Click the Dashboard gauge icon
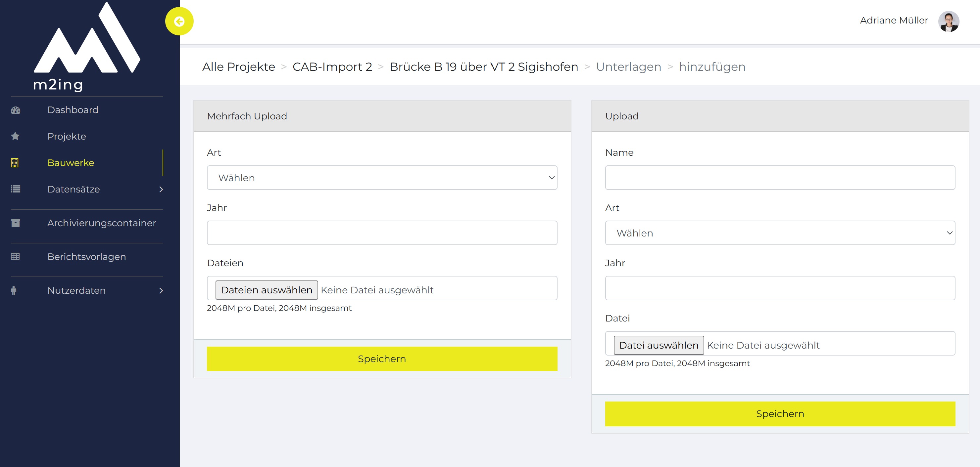This screenshot has width=980, height=467. pos(15,110)
